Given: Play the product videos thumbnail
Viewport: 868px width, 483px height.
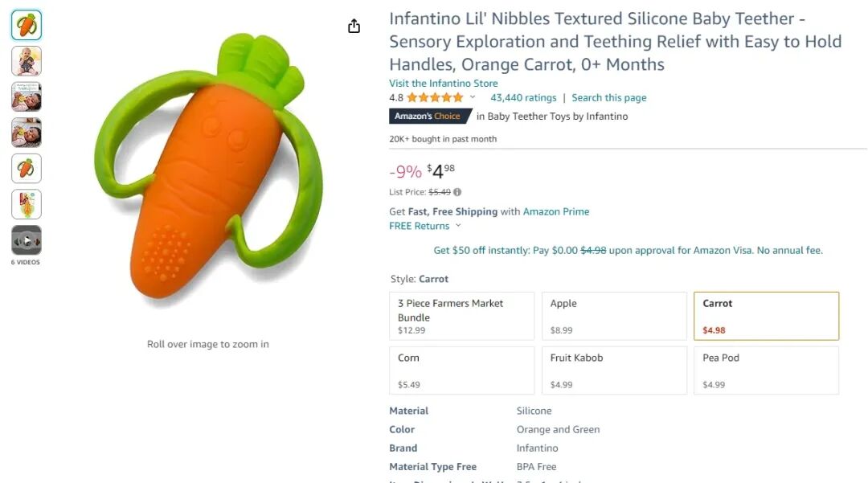Looking at the screenshot, I should pyautogui.click(x=27, y=240).
